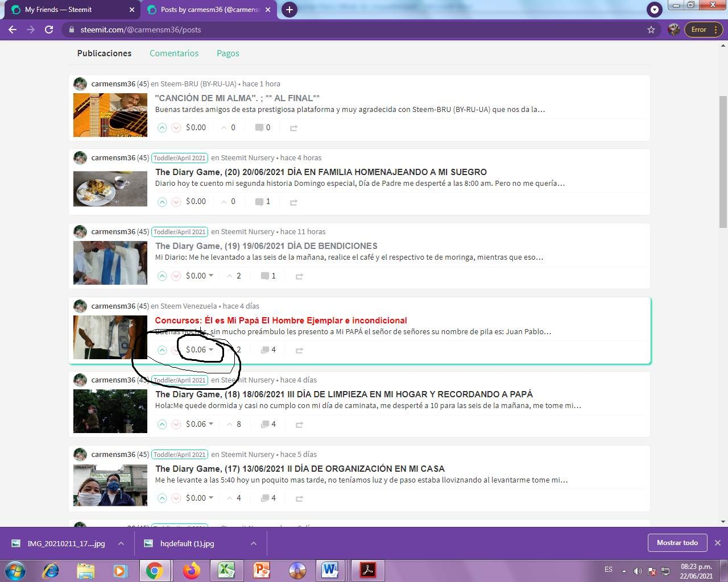The width and height of the screenshot is (728, 582).
Task: Open thumbnail of the Diary Game (20) post
Action: (110, 189)
